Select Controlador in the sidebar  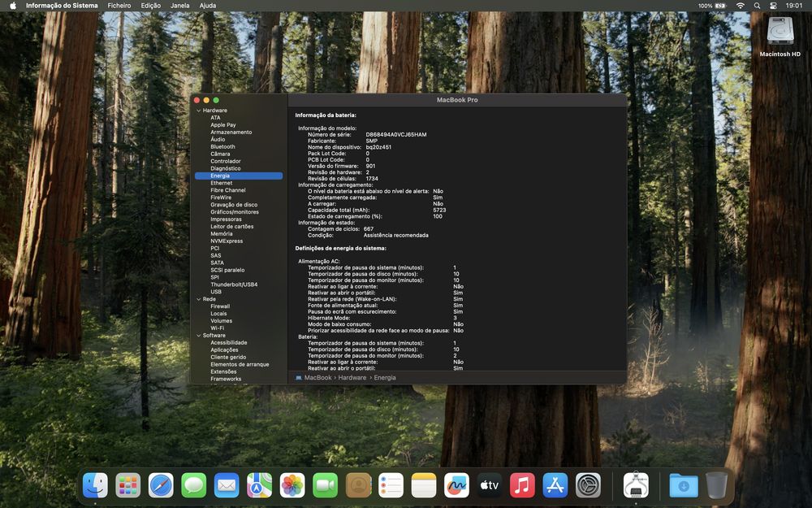[225, 161]
